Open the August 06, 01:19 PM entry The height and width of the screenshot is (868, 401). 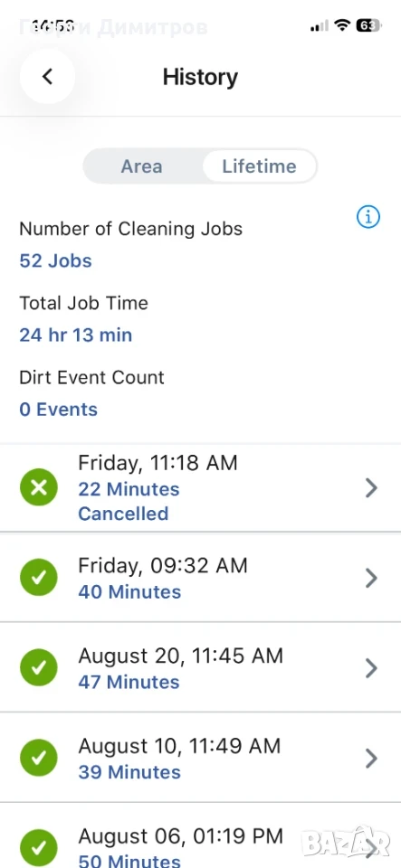pos(201,835)
